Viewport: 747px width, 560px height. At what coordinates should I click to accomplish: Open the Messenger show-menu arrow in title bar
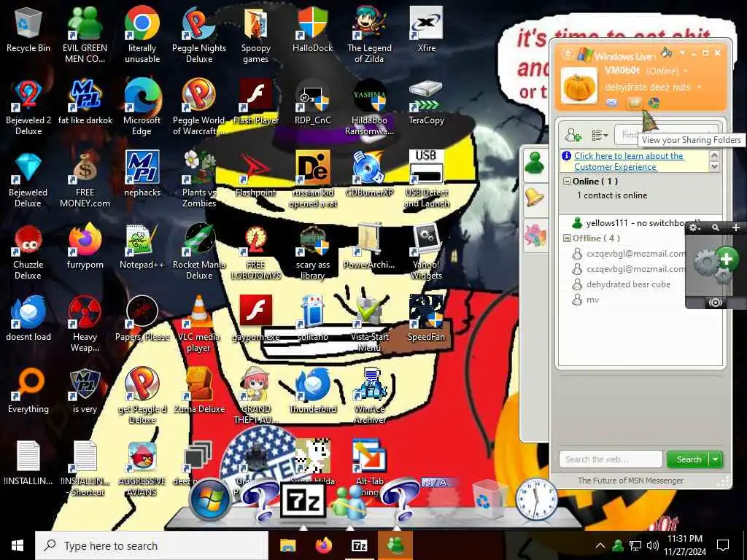(682, 52)
